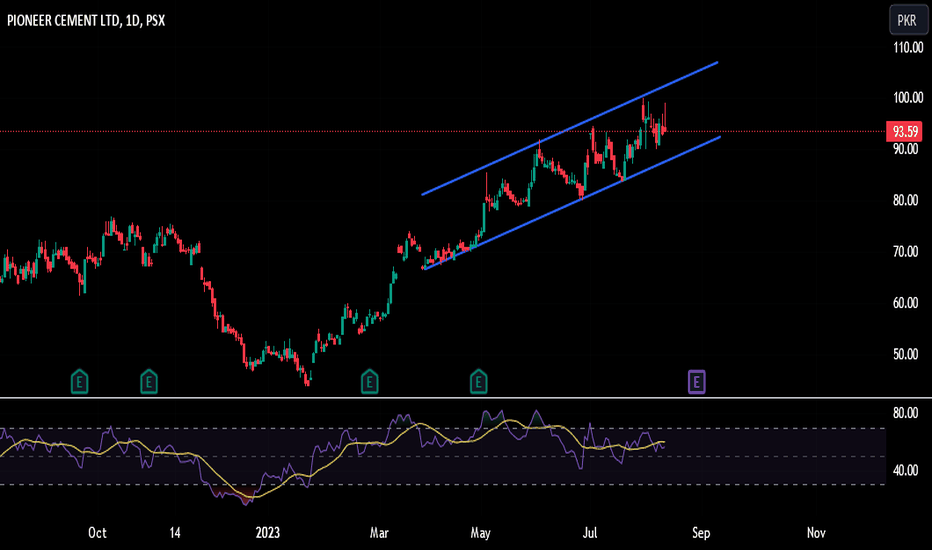Open the purple upcoming earnings marker
This screenshot has height=550, width=932.
pyautogui.click(x=697, y=382)
